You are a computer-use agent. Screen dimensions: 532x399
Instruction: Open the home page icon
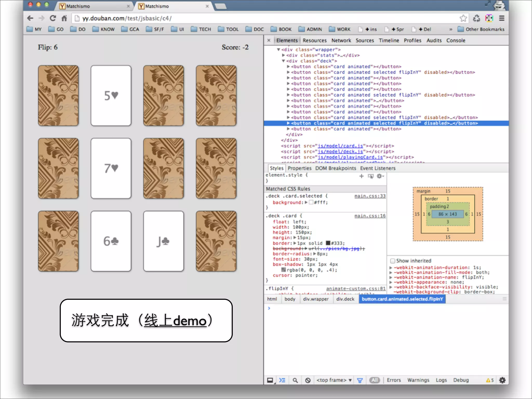coord(64,18)
